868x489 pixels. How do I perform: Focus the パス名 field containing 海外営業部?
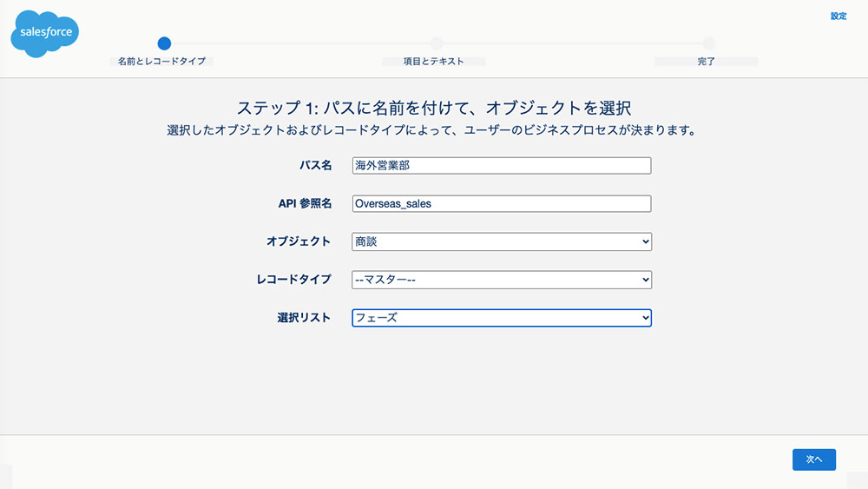502,166
